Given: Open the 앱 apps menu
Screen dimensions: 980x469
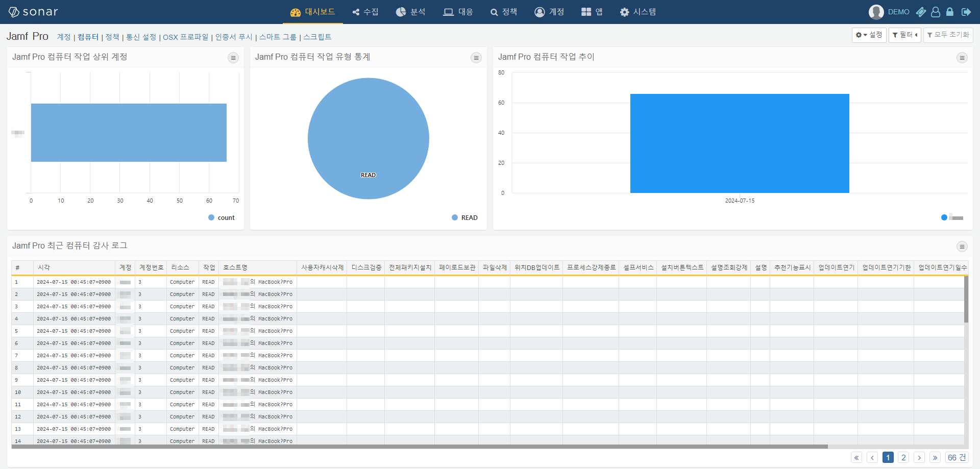Looking at the screenshot, I should coord(592,12).
